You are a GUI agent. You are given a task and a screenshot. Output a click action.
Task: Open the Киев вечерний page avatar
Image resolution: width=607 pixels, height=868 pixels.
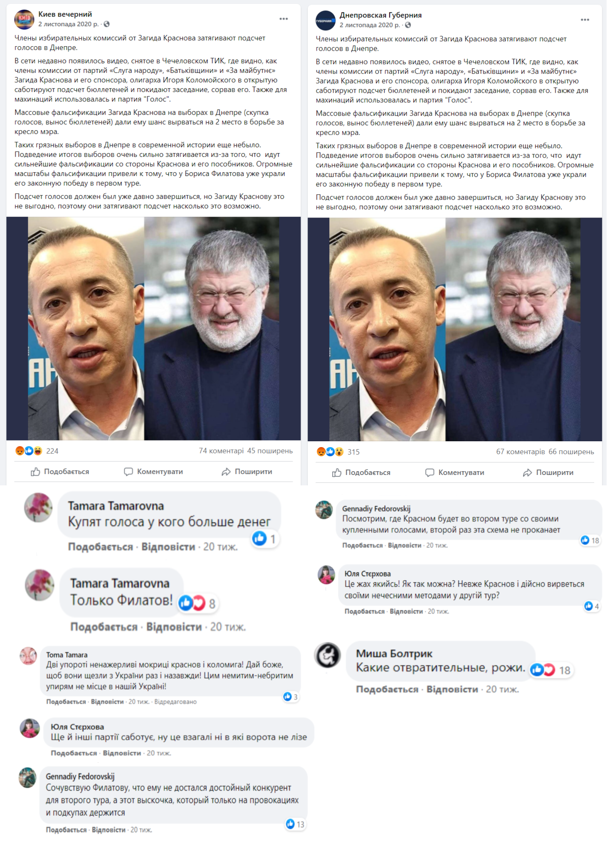[24, 19]
